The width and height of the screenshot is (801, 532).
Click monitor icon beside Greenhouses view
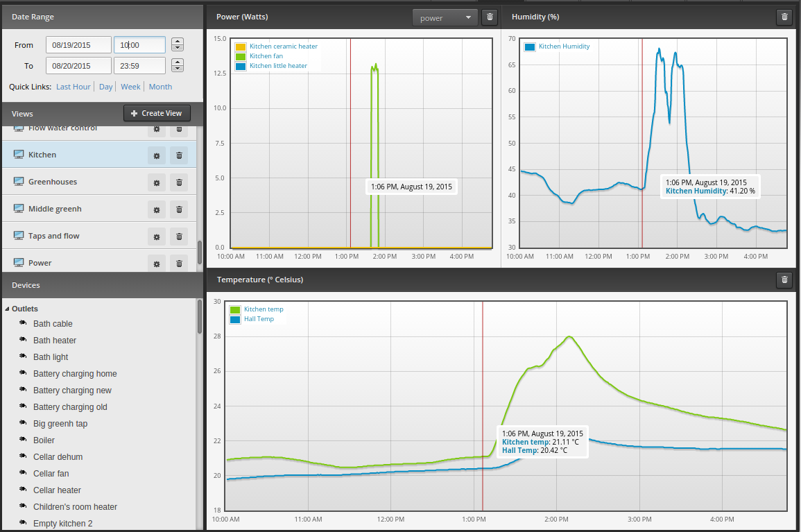click(x=19, y=182)
